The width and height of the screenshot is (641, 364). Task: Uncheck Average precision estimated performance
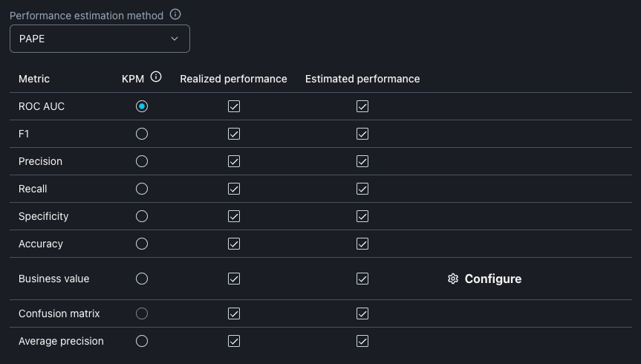tap(362, 341)
